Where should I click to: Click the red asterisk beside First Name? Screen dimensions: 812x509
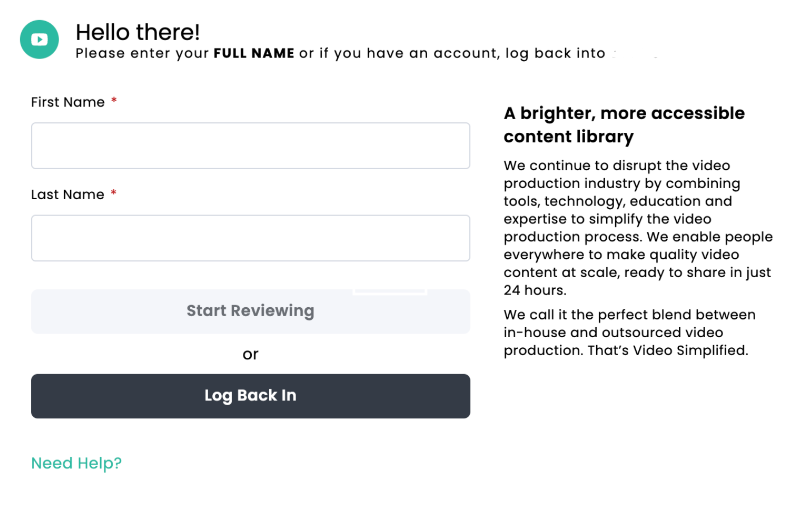click(x=114, y=100)
